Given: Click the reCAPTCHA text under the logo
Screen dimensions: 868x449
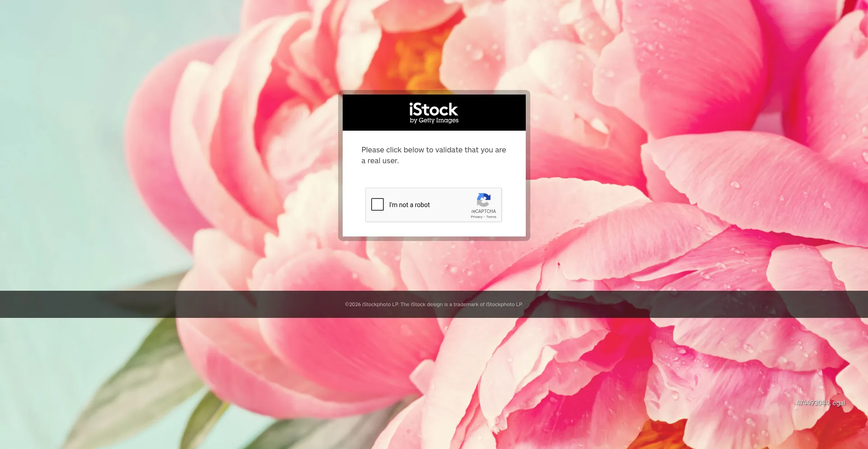Looking at the screenshot, I should [x=484, y=211].
